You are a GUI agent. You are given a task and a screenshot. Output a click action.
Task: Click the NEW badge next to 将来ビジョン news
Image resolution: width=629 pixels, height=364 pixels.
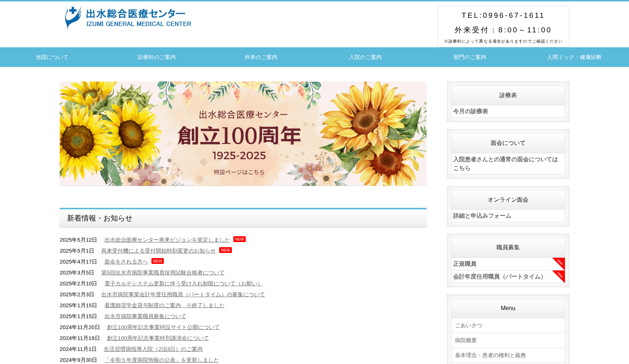pyautogui.click(x=240, y=239)
